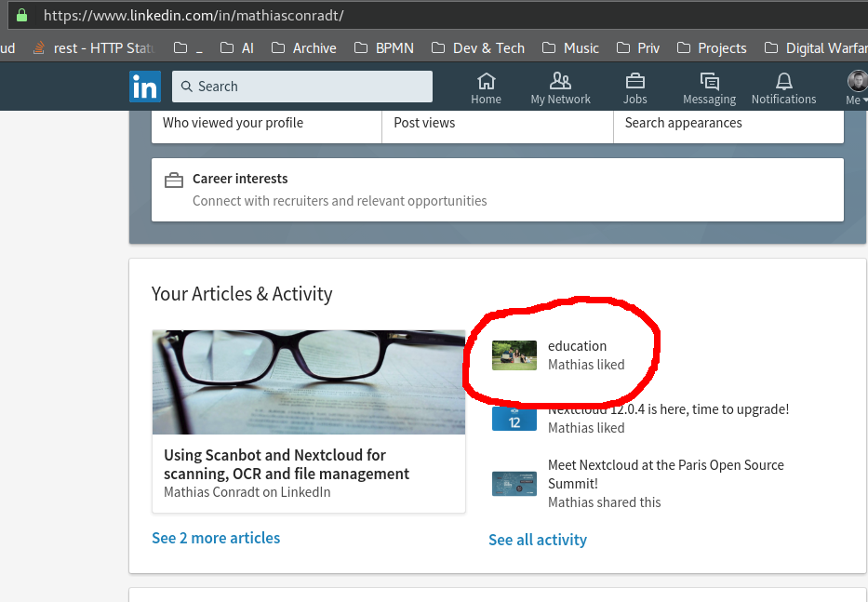This screenshot has height=602, width=868.
Task: Click the padlock icon in address bar
Action: 22,15
